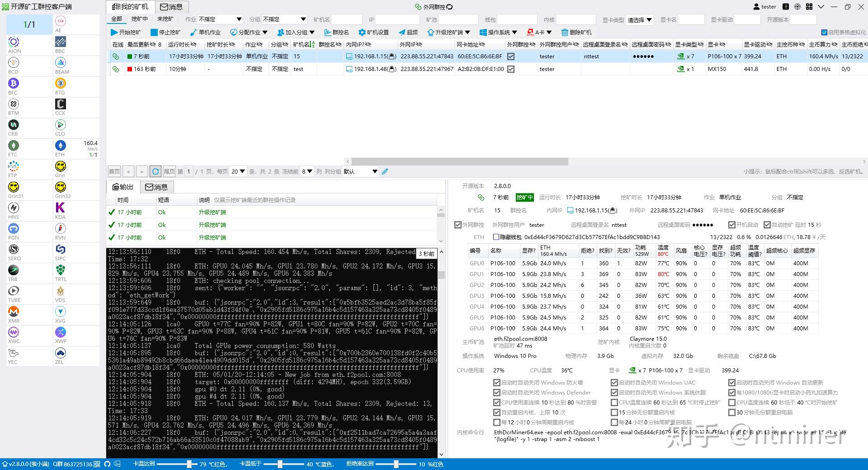Image resolution: width=868 pixels, height=470 pixels.
Task: Select the SERO coin icon
Action: pyautogui.click(x=14, y=249)
